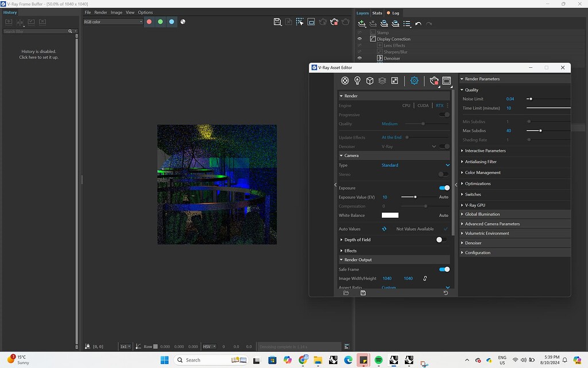Switch to the Stats tab
This screenshot has width=588, height=368.
377,13
